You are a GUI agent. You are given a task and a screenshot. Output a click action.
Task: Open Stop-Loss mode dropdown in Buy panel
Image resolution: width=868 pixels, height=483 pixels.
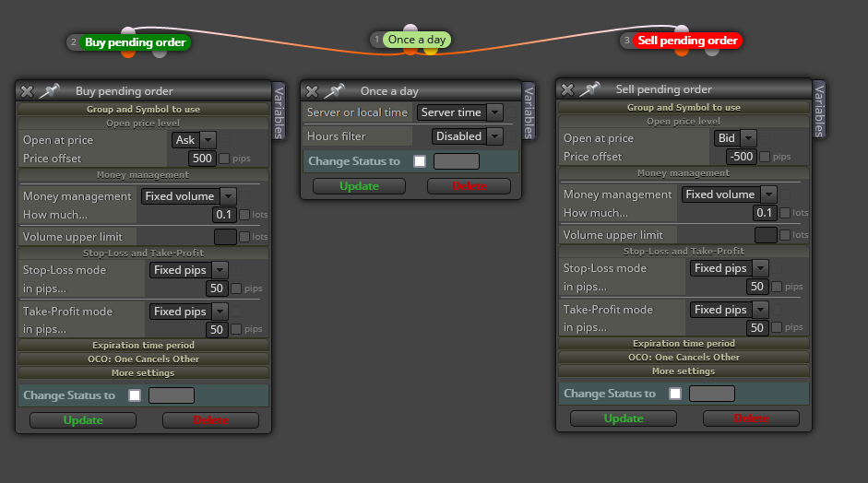tap(189, 270)
